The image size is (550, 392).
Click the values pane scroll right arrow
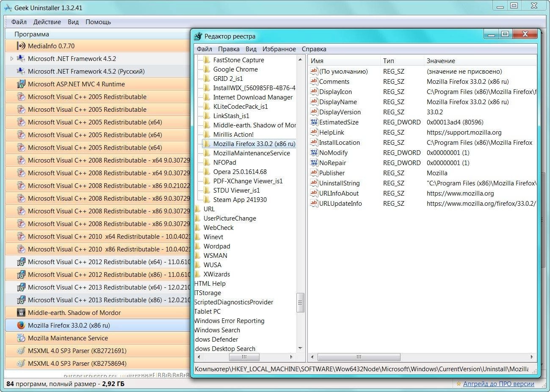(x=532, y=356)
